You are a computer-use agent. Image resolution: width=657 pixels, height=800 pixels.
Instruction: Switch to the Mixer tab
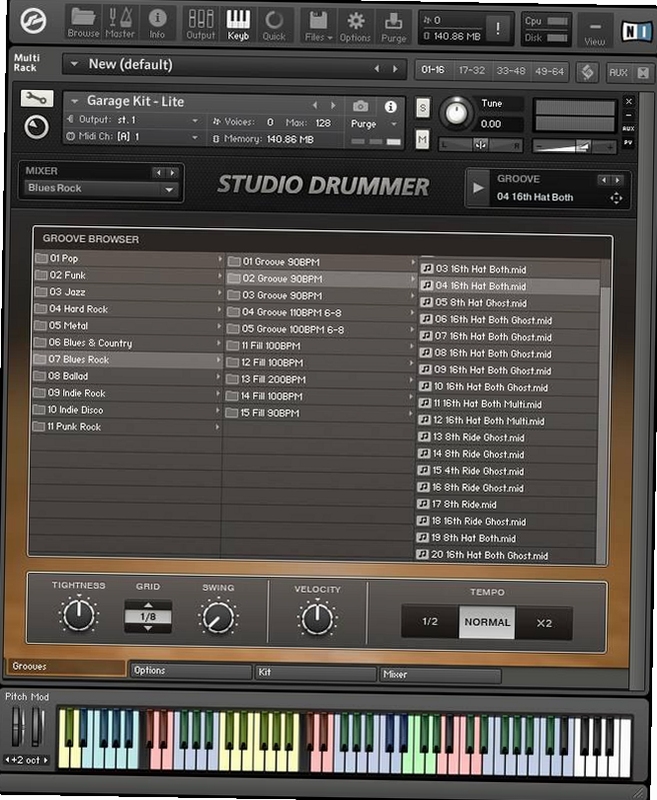(440, 674)
